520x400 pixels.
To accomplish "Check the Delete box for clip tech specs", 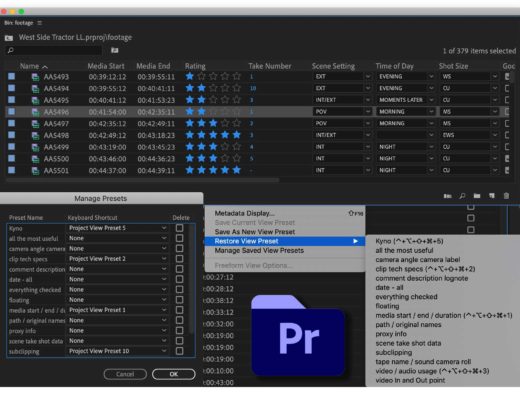I will [x=179, y=259].
